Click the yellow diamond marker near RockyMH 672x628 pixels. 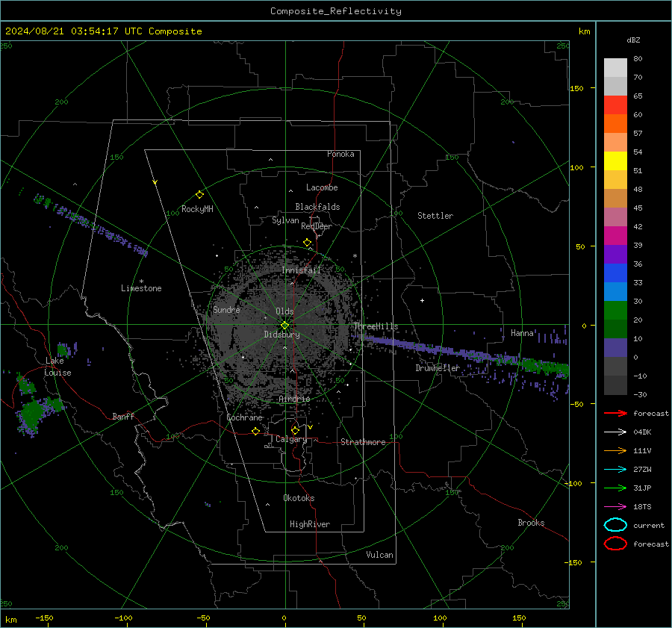coord(199,195)
